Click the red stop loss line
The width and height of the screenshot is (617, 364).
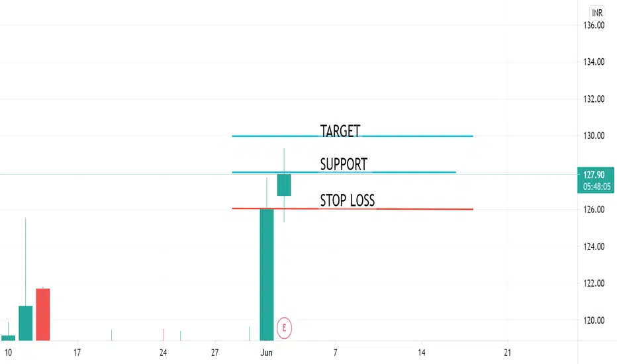click(x=425, y=209)
